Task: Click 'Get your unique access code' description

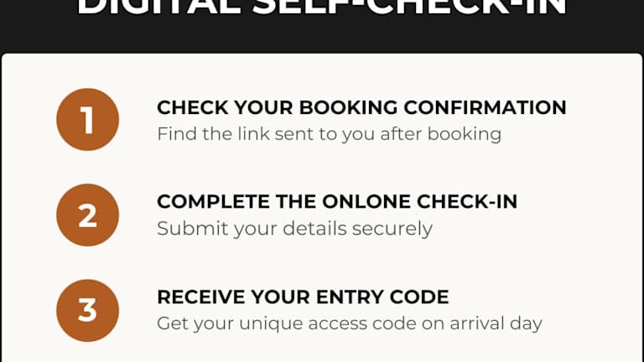Action: (x=350, y=323)
